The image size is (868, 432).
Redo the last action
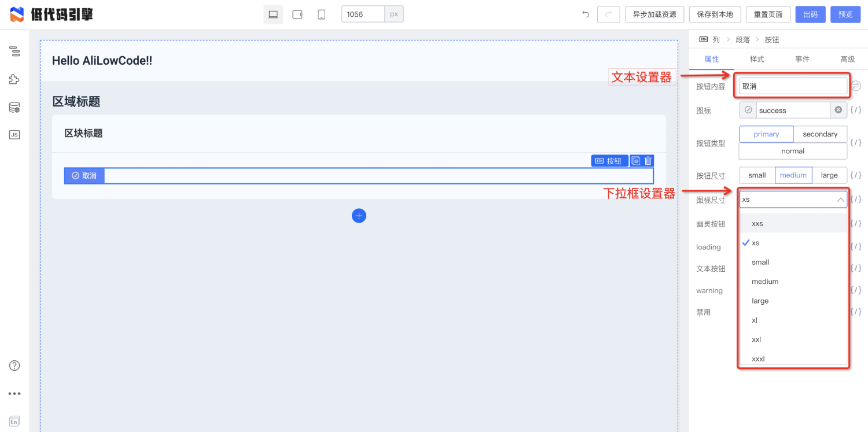pyautogui.click(x=608, y=14)
